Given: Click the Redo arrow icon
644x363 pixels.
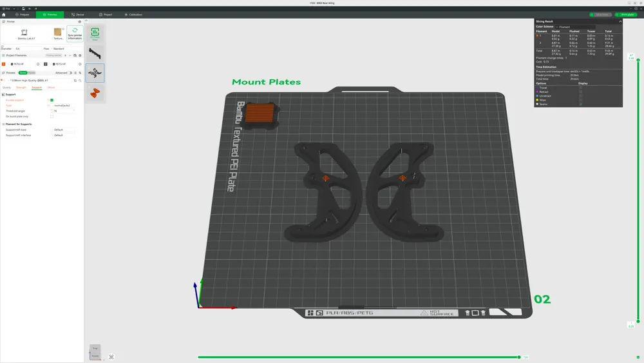Looking at the screenshot, I should (x=35, y=8).
